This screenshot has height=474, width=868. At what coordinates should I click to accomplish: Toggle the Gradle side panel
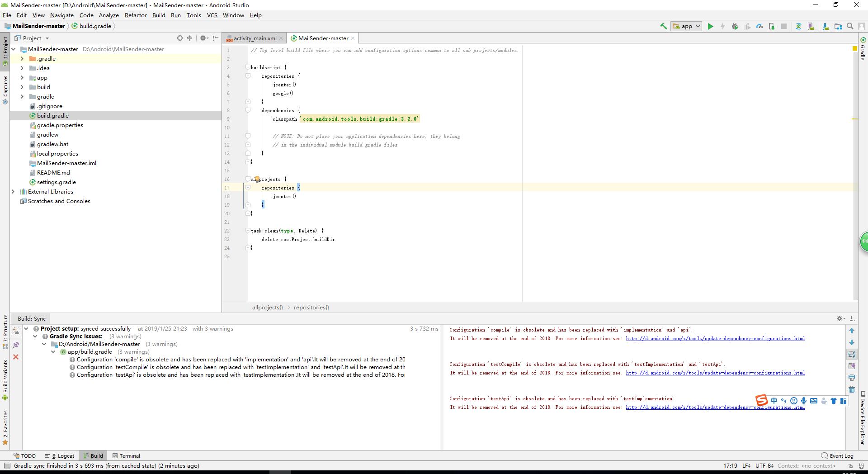[x=863, y=49]
